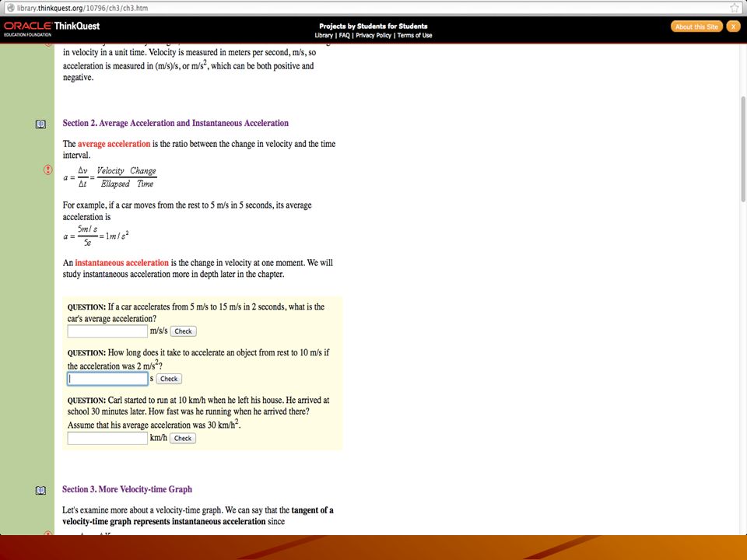Open the About this Site button
The image size is (747, 560).
point(696,26)
